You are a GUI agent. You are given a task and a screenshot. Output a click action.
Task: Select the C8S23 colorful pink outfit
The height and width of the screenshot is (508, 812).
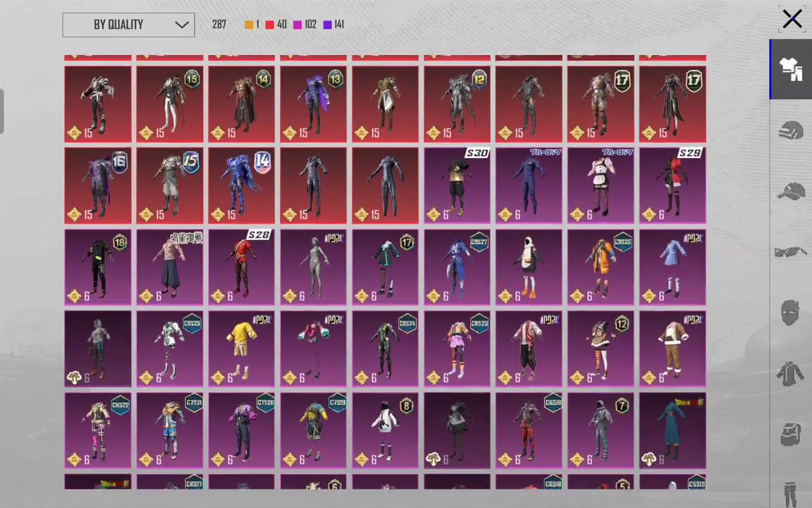click(457, 349)
